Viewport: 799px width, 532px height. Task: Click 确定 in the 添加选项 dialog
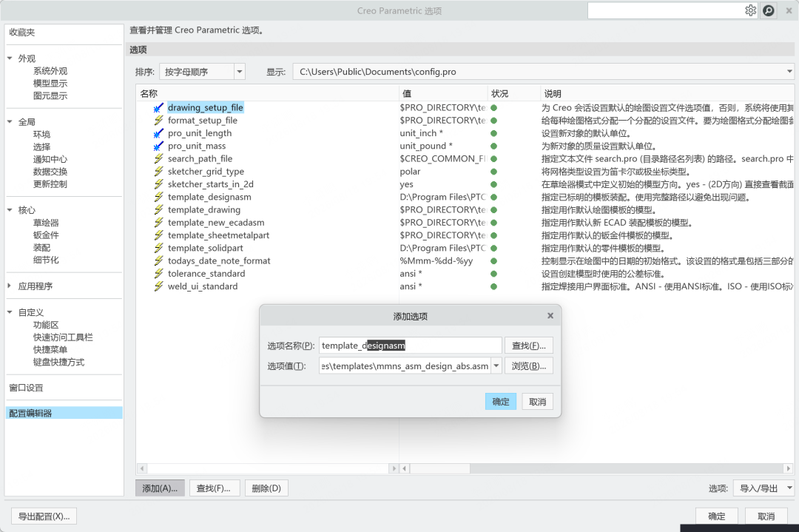tap(500, 402)
